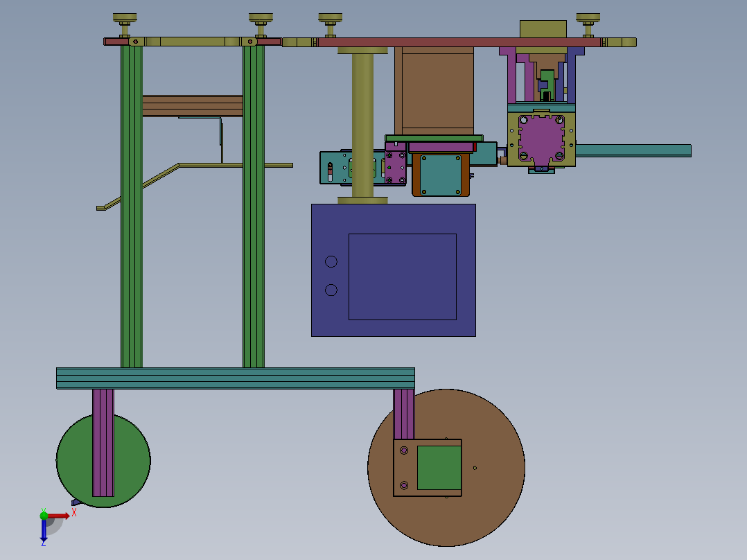
Task: Select the small purple block with four screws
Action: tap(396, 167)
